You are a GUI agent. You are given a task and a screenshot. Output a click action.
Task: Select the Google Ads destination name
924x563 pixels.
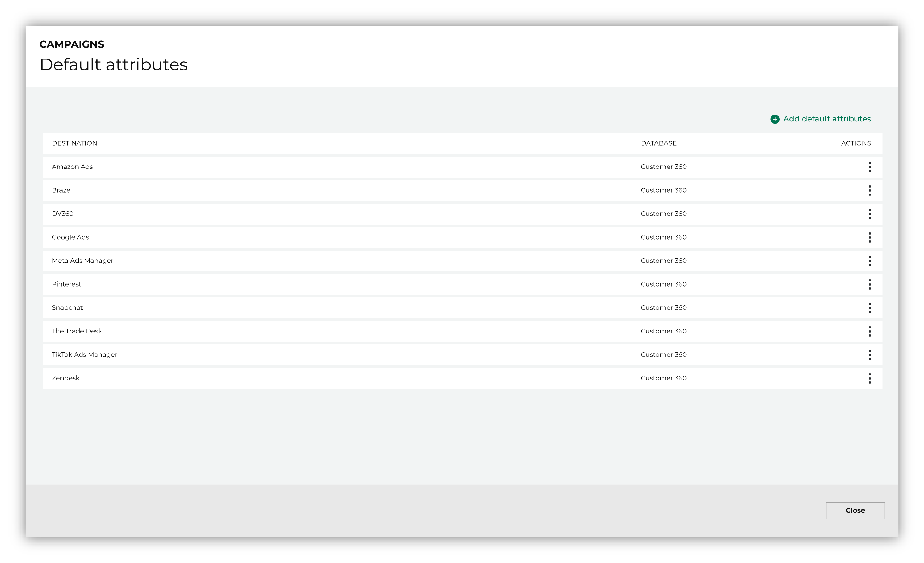pos(70,237)
